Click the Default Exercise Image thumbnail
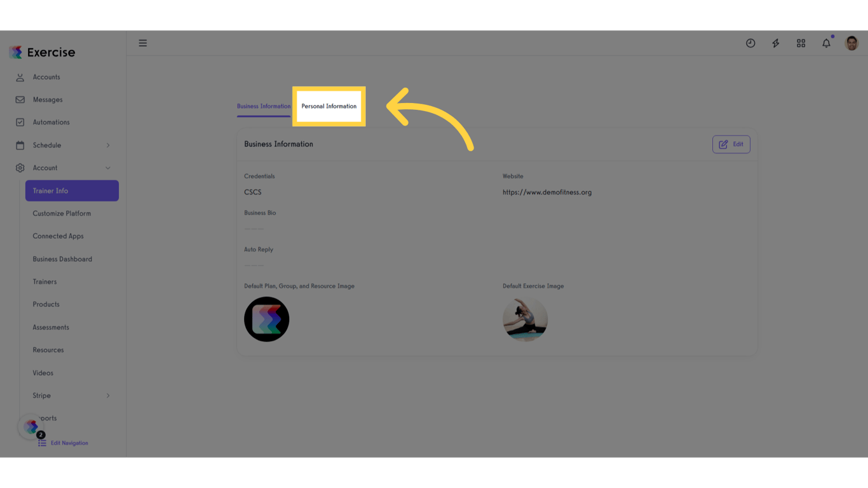The image size is (868, 488). 526,319
